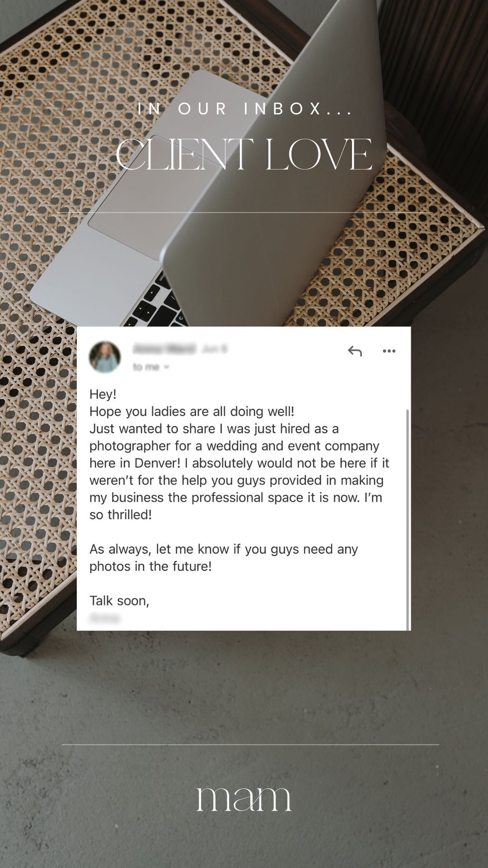Viewport: 488px width, 868px height.
Task: Click the "Talk soon," sign-off line
Action: [x=119, y=600]
